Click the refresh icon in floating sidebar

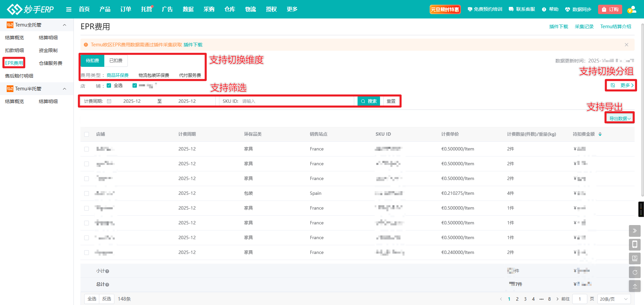click(x=635, y=272)
